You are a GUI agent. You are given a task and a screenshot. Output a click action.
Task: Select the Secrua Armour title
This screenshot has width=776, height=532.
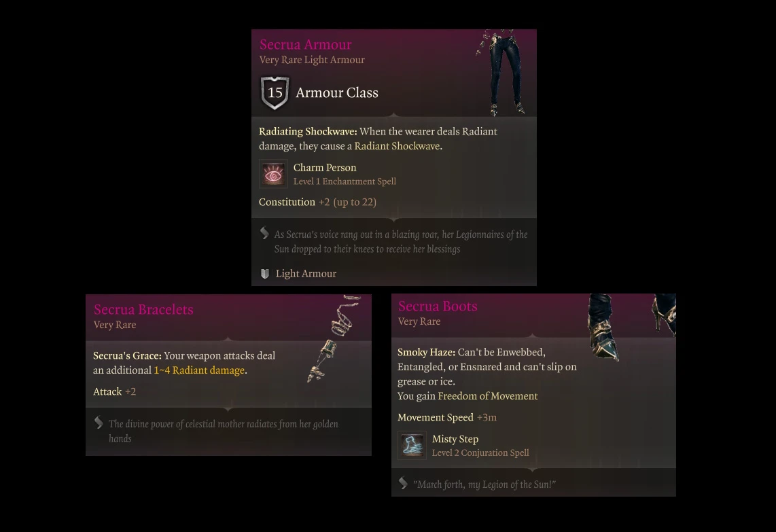(305, 45)
